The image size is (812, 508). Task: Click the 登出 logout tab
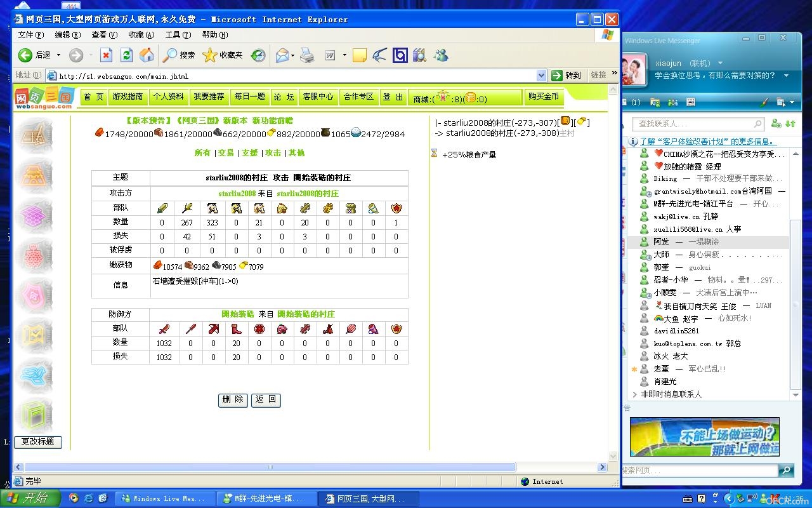393,97
